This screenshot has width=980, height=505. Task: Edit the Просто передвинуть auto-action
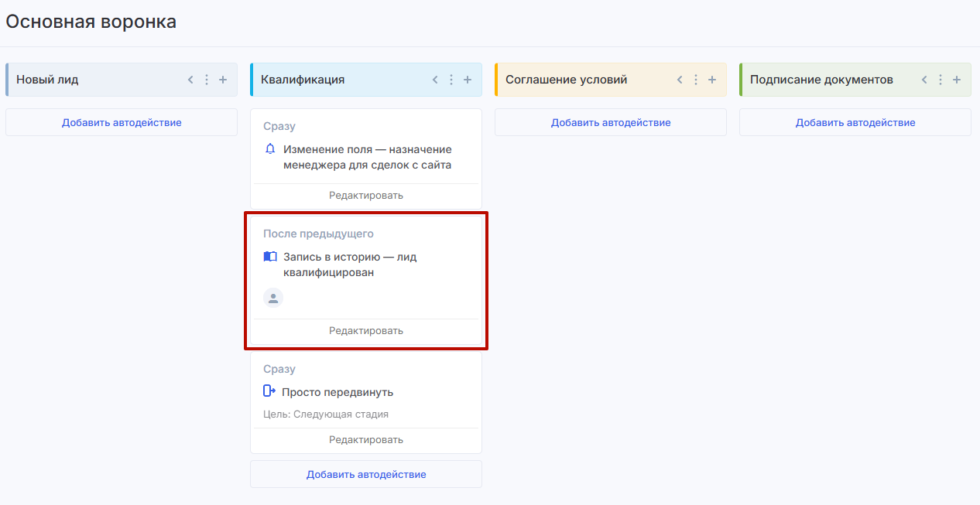pyautogui.click(x=366, y=440)
